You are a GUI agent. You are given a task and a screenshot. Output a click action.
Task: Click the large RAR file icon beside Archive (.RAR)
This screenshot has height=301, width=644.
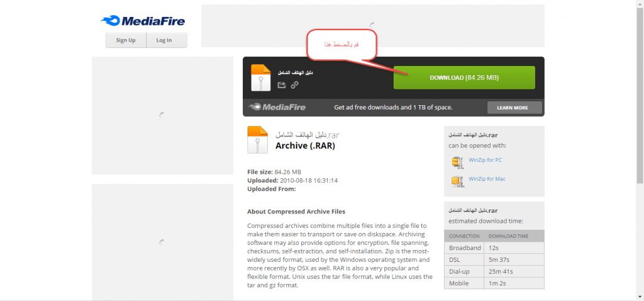[x=257, y=140]
